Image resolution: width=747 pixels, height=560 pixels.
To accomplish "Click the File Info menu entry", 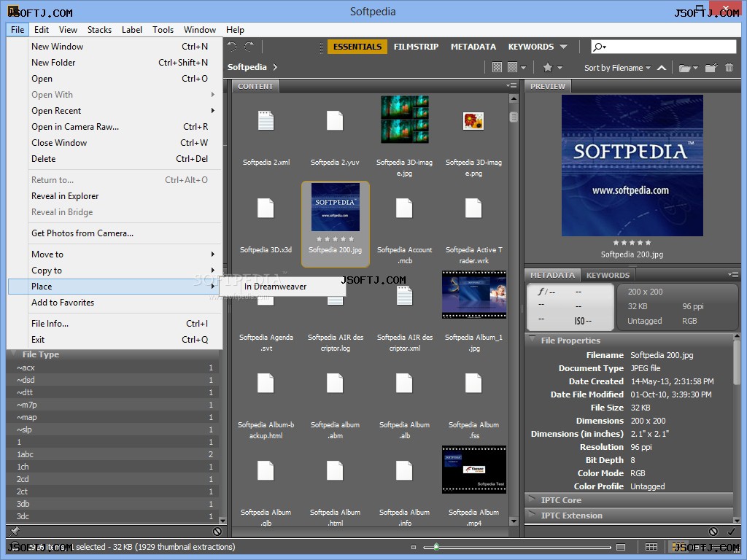I will [x=115, y=324].
